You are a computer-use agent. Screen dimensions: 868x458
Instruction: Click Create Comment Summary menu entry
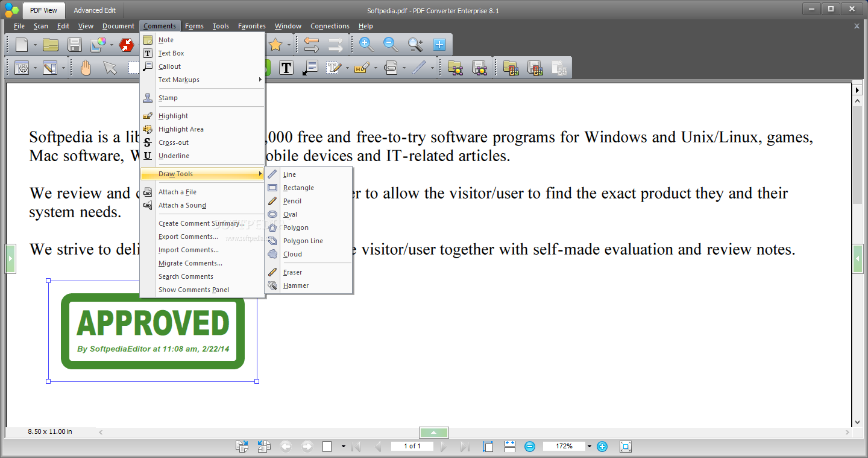coord(203,223)
